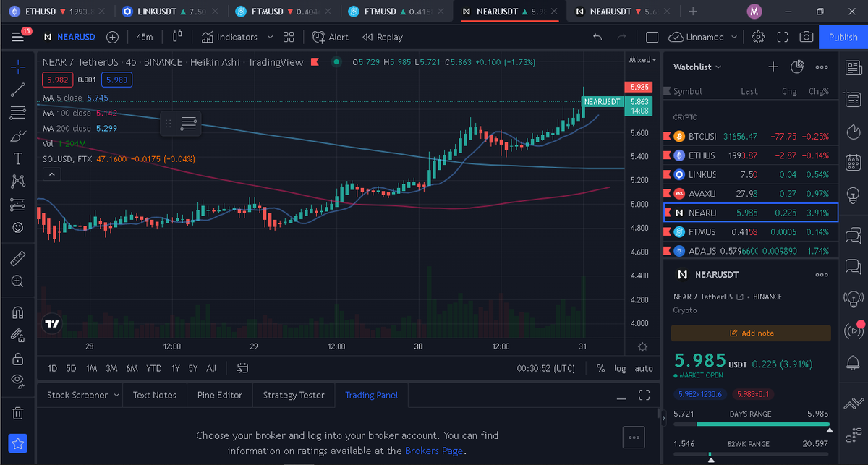
Task: Select the YTD date range
Action: (x=153, y=368)
